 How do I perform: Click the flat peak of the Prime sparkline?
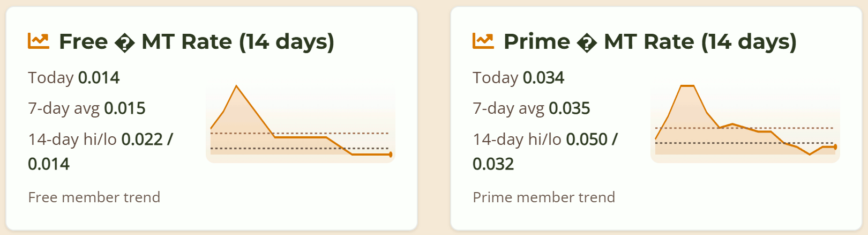(x=687, y=86)
